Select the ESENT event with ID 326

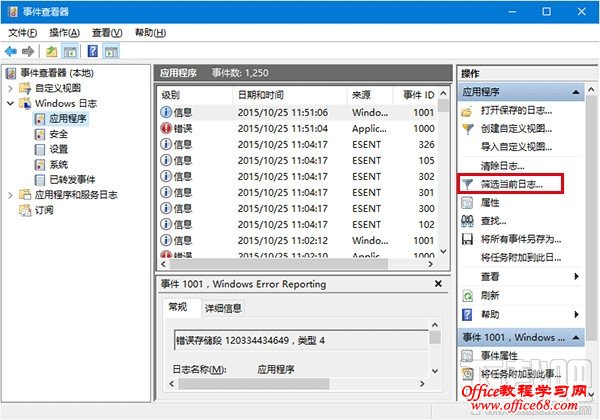click(x=298, y=144)
